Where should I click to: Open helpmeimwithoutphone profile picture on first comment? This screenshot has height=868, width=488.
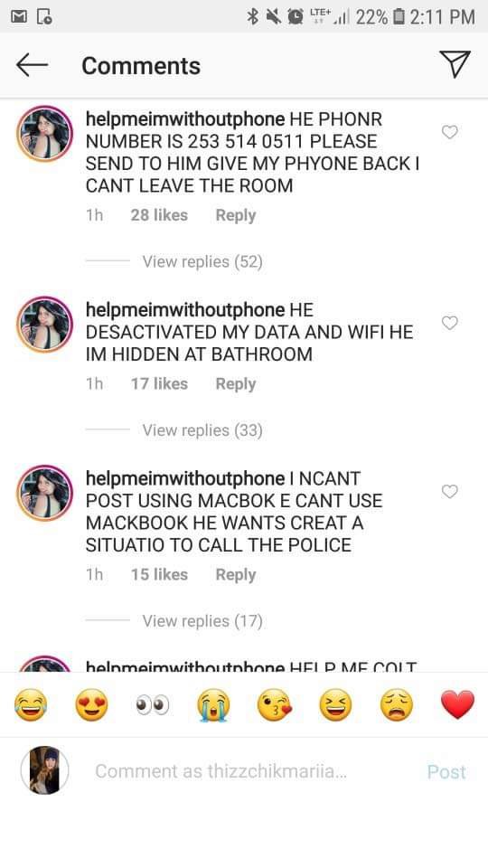pyautogui.click(x=45, y=134)
